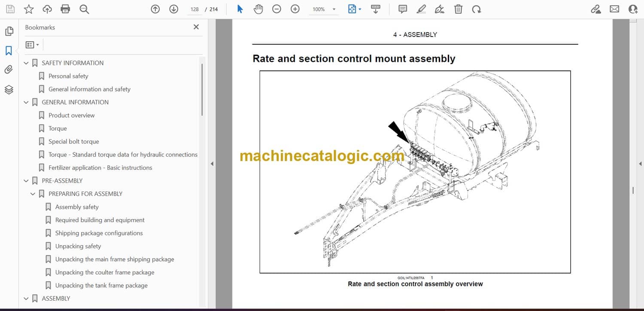The width and height of the screenshot is (644, 311).
Task: Click the zoom in plus icon
Action: click(295, 9)
